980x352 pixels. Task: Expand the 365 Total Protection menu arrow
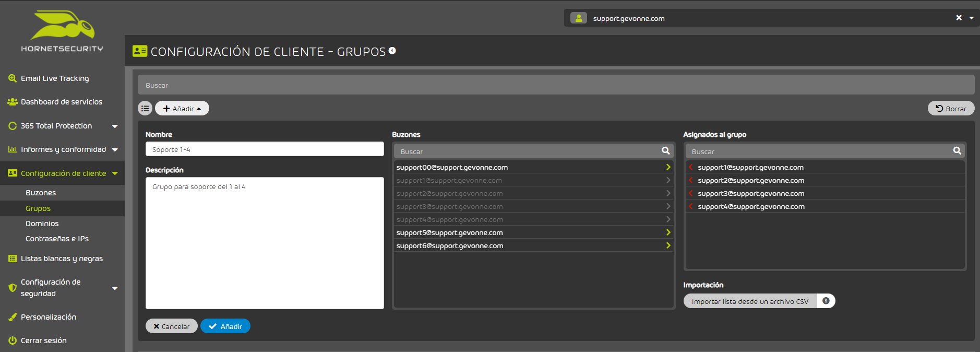(115, 126)
